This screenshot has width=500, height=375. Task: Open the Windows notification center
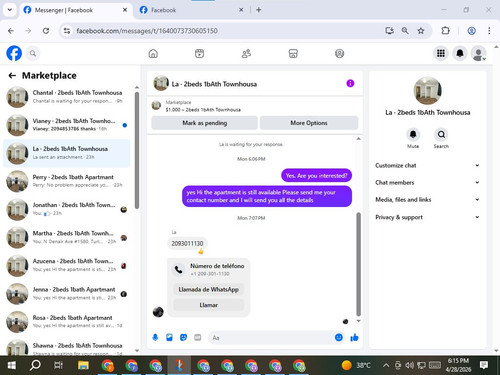tap(484, 365)
